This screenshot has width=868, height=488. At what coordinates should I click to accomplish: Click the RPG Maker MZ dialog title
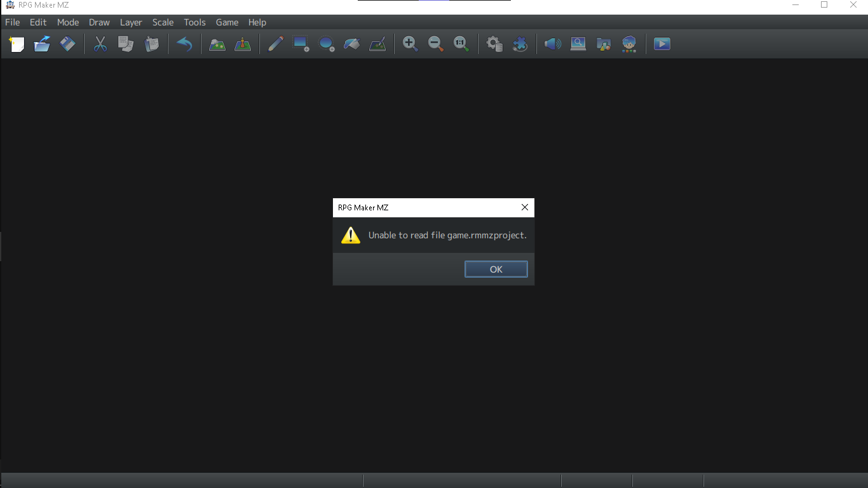click(x=363, y=208)
